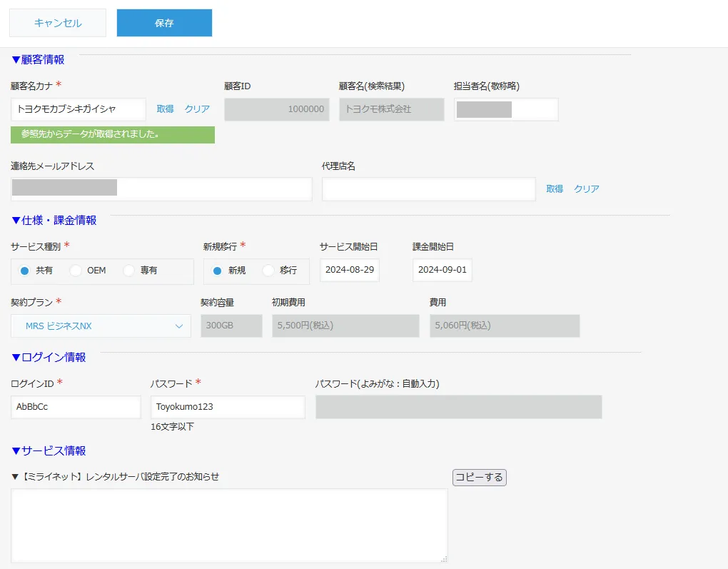The width and height of the screenshot is (728, 569).
Task: Click クリア next to 顧客名カナ
Action: click(197, 109)
